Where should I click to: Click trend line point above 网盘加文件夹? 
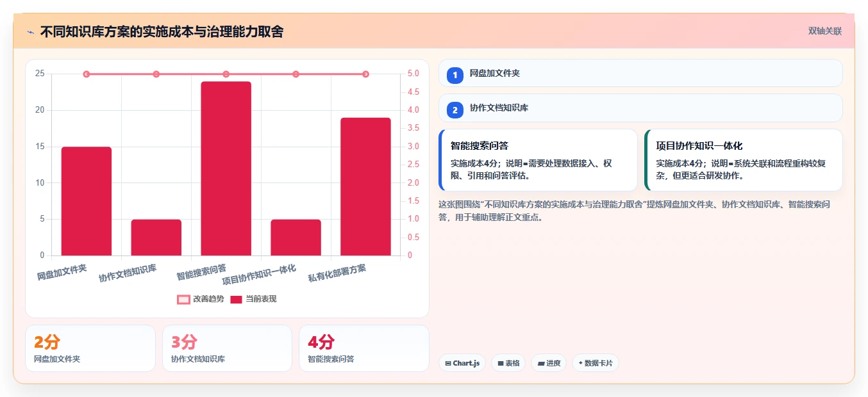pyautogui.click(x=87, y=74)
